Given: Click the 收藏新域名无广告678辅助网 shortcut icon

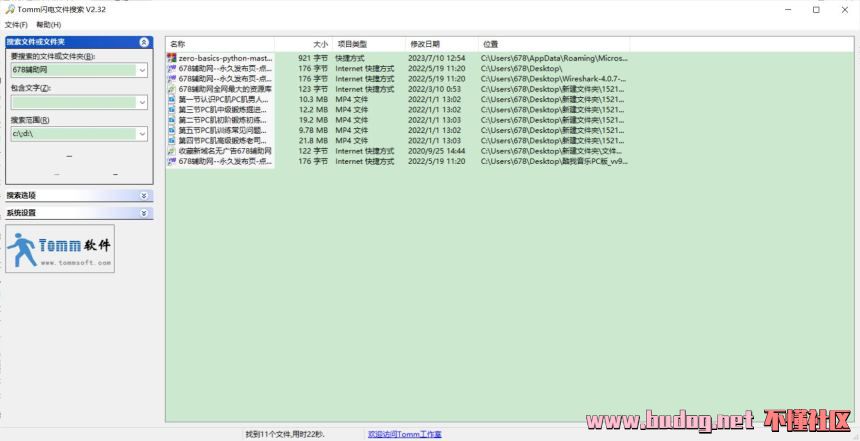Looking at the screenshot, I should coord(172,151).
